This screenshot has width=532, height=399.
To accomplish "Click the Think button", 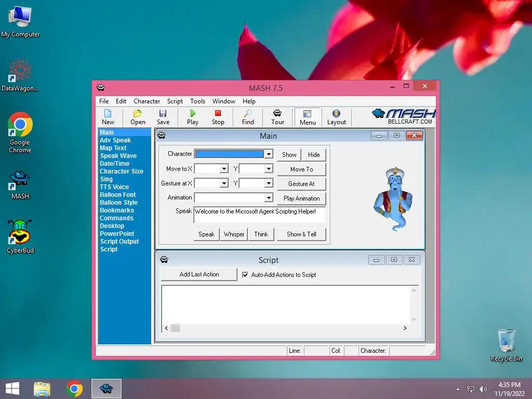I will coord(261,234).
